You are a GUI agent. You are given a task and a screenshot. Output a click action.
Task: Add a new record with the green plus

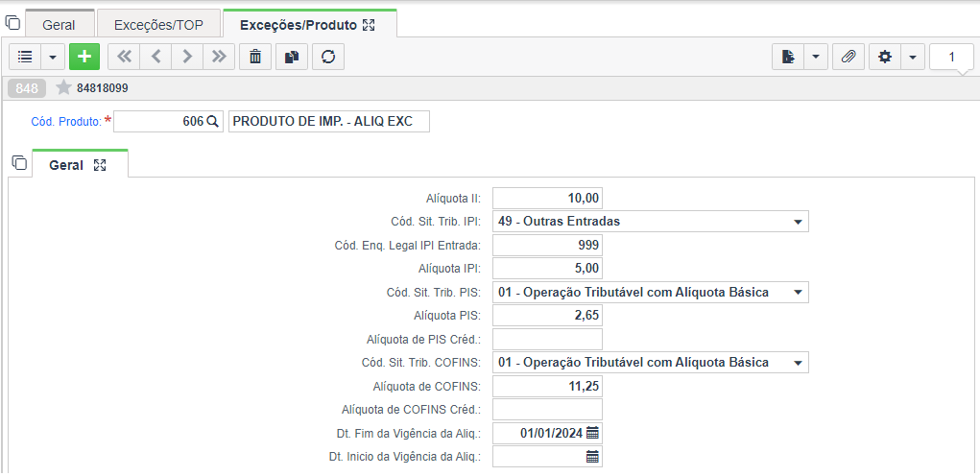coord(84,57)
